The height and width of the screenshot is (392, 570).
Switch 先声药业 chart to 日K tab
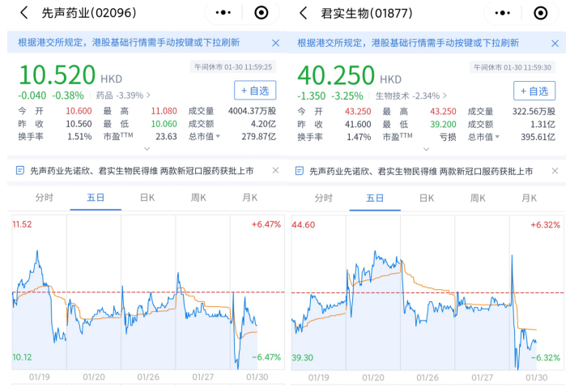coord(147,198)
